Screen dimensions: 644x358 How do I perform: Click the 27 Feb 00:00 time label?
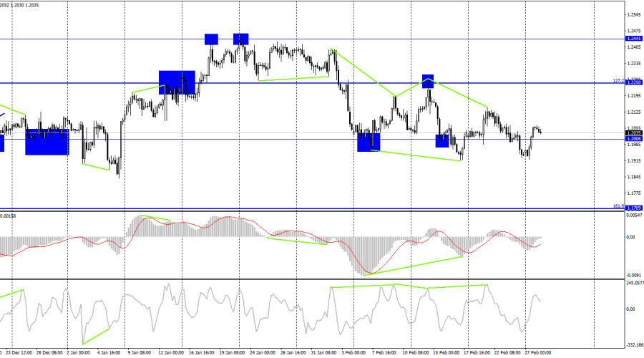coord(538,353)
